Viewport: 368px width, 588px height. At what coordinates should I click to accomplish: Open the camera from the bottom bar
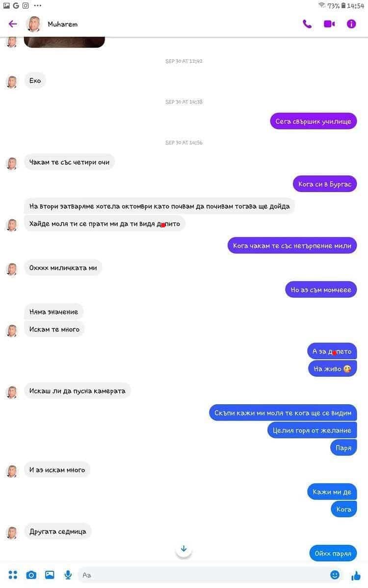pos(31,575)
